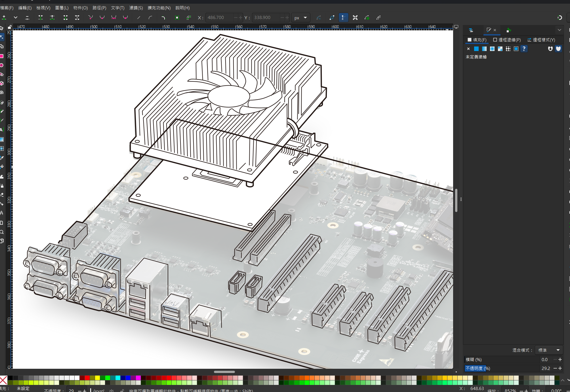Click the no paint X icon
570x392 pixels.
pyautogui.click(x=468, y=49)
